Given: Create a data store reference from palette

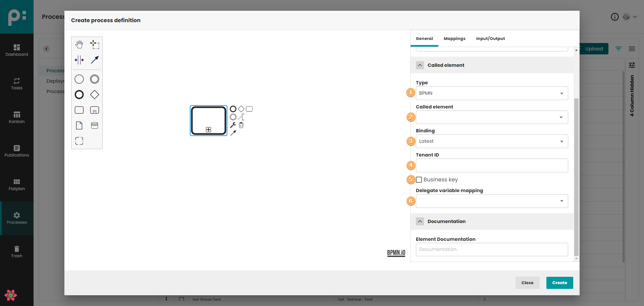Looking at the screenshot, I should tap(95, 126).
